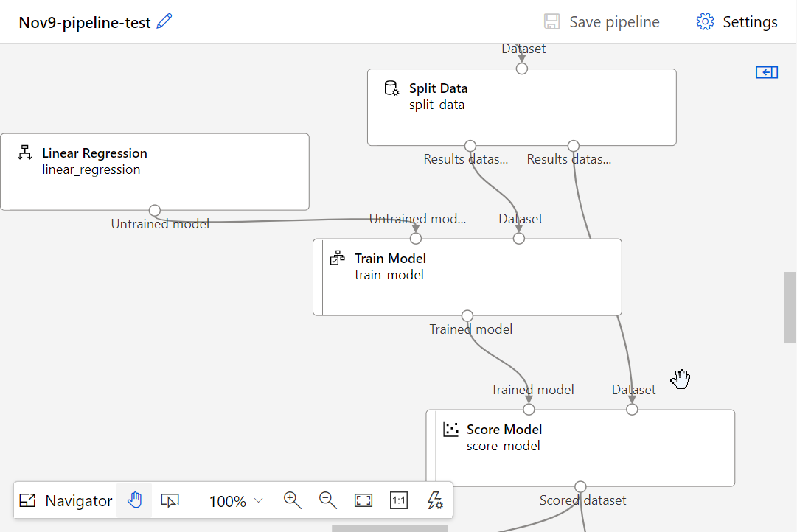Viewport: 797px width, 532px height.
Task: Reset zoom with the 1:1 icon
Action: pos(398,500)
